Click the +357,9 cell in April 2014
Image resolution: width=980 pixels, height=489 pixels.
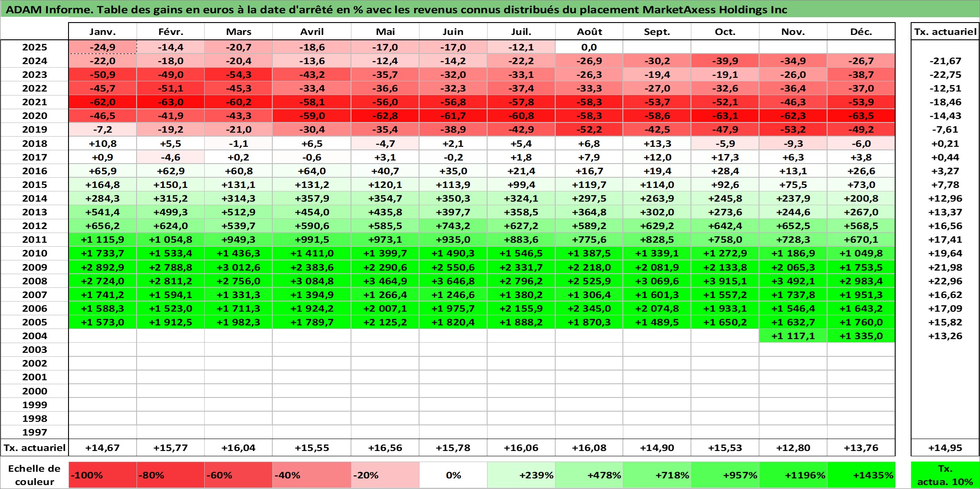pos(312,199)
